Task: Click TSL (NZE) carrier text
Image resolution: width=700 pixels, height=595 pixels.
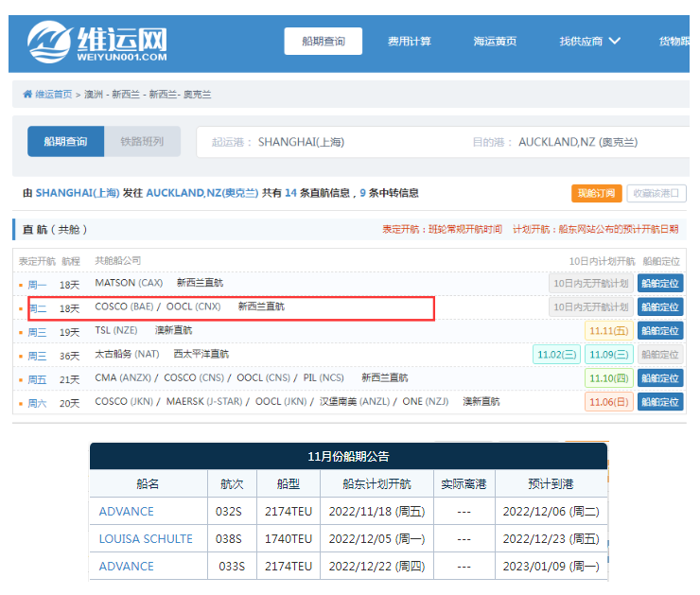Action: (x=116, y=330)
